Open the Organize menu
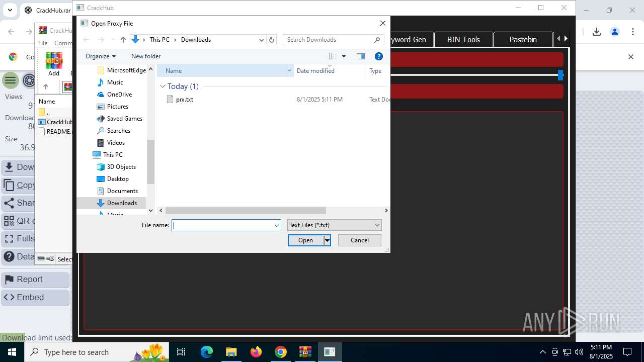Viewport: 644px width, 362px height. click(x=101, y=56)
